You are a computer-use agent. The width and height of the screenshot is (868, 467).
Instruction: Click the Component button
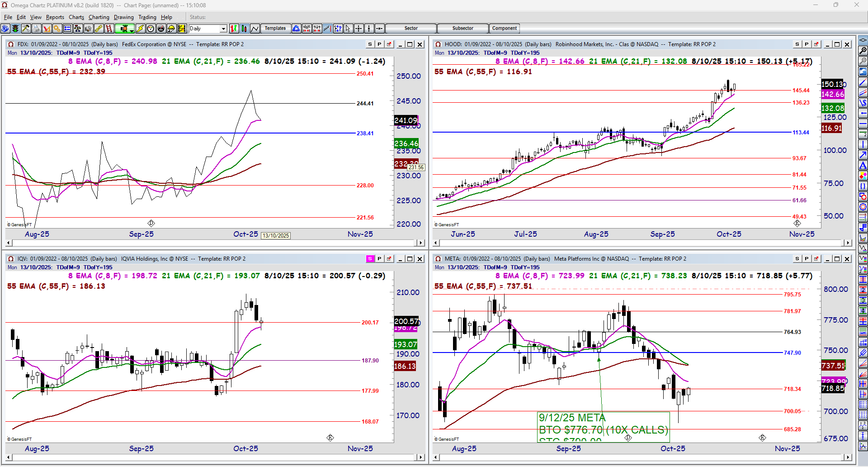coord(505,29)
